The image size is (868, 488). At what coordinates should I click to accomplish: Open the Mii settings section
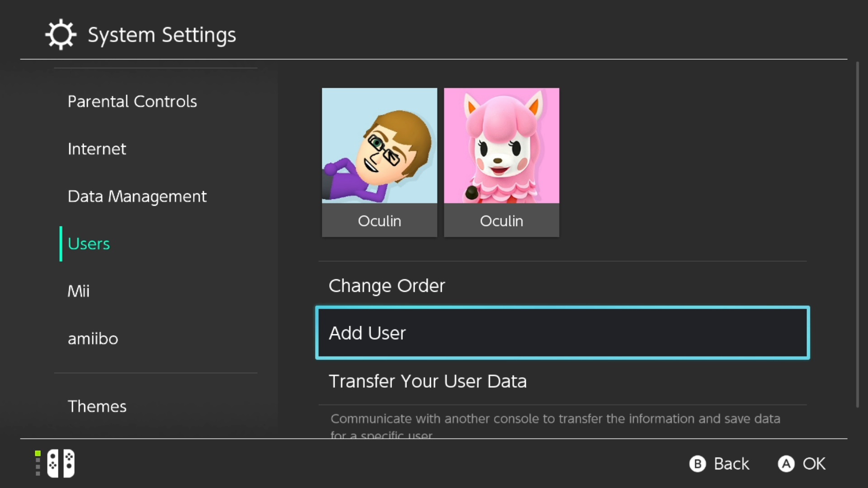click(79, 291)
